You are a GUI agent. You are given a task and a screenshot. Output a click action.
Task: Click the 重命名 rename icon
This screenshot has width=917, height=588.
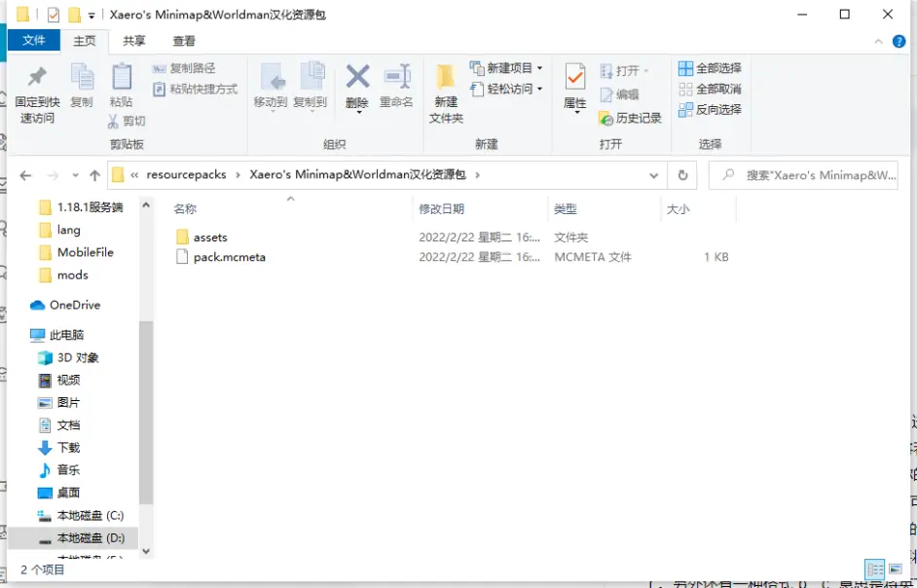(397, 77)
